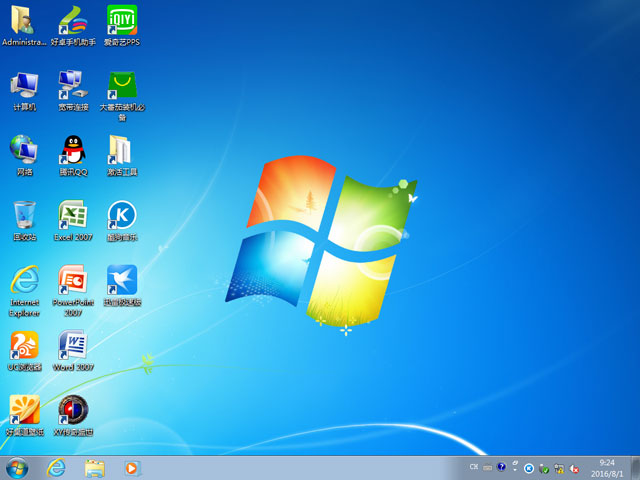Click the muted volume tray icon
Screen dimensions: 640x480
point(574,467)
